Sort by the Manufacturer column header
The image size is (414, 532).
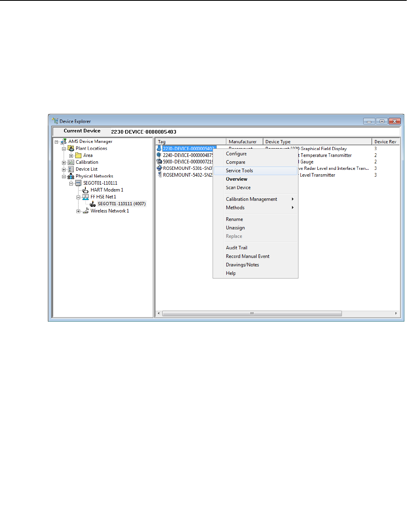(x=244, y=142)
